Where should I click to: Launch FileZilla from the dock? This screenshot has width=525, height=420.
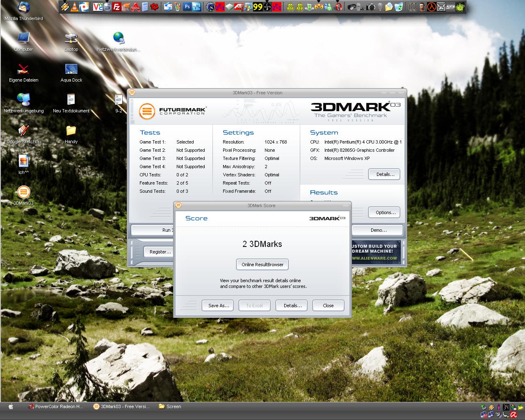click(116, 7)
